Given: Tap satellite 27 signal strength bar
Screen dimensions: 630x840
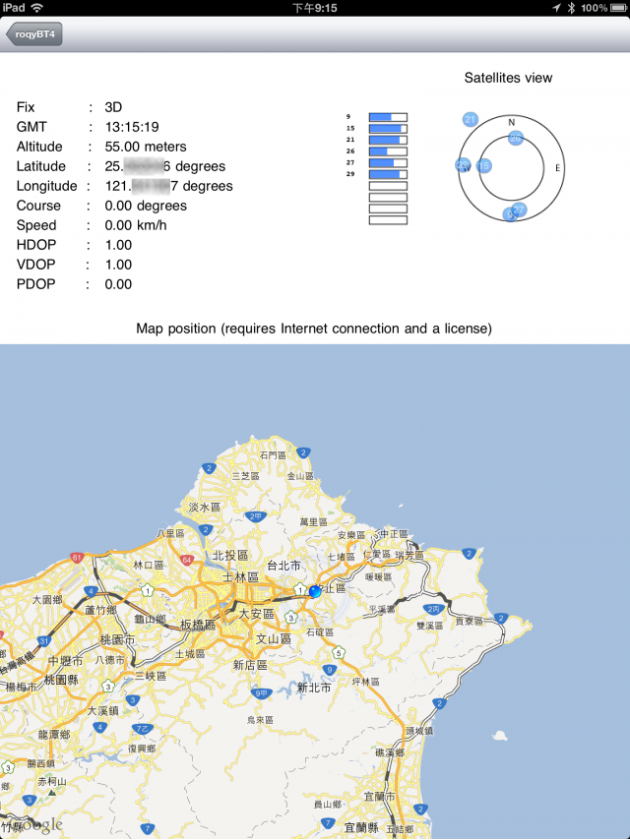Looking at the screenshot, I should click(x=388, y=163).
